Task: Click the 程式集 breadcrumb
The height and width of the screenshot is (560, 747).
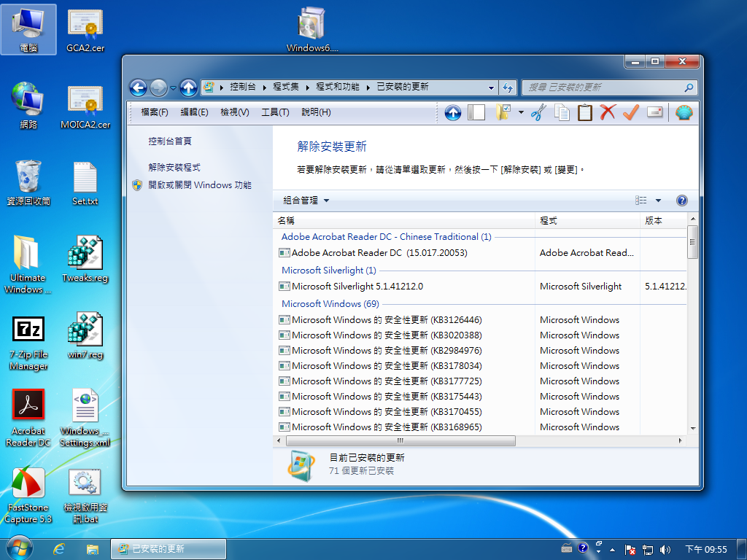Action: tap(286, 87)
